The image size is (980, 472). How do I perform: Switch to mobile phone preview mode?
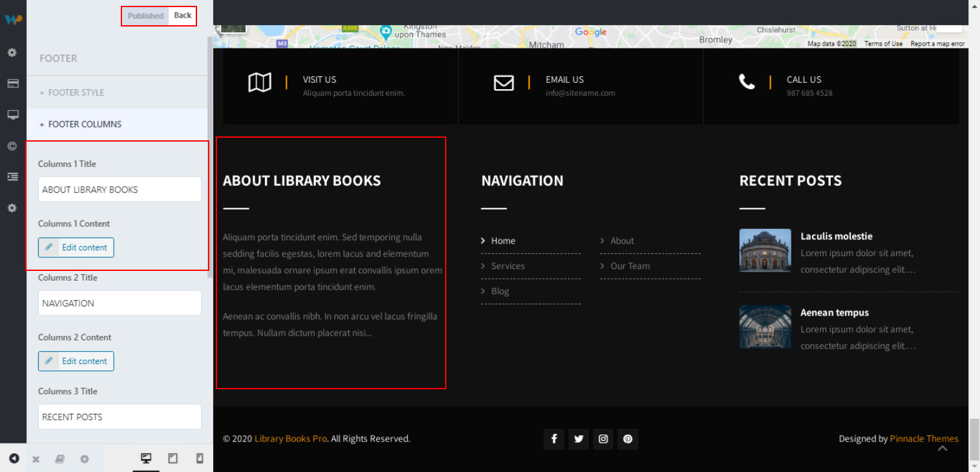pyautogui.click(x=200, y=458)
